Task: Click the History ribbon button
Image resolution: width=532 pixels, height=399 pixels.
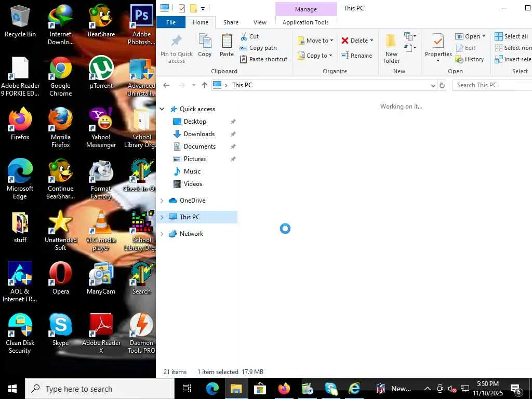Action: (x=470, y=59)
